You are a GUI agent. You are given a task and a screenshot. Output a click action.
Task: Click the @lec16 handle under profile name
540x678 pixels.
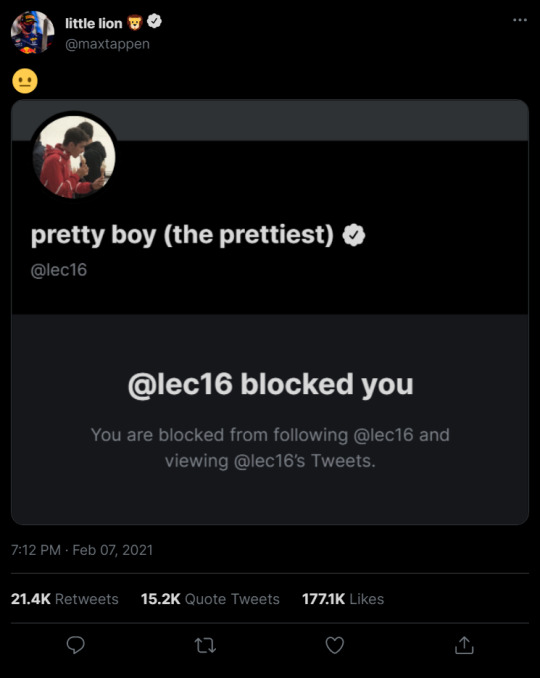coord(59,270)
